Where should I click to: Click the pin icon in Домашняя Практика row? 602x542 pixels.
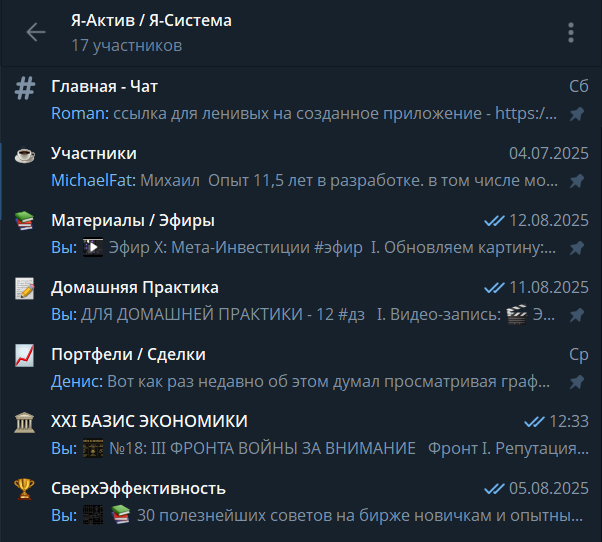[x=577, y=315]
